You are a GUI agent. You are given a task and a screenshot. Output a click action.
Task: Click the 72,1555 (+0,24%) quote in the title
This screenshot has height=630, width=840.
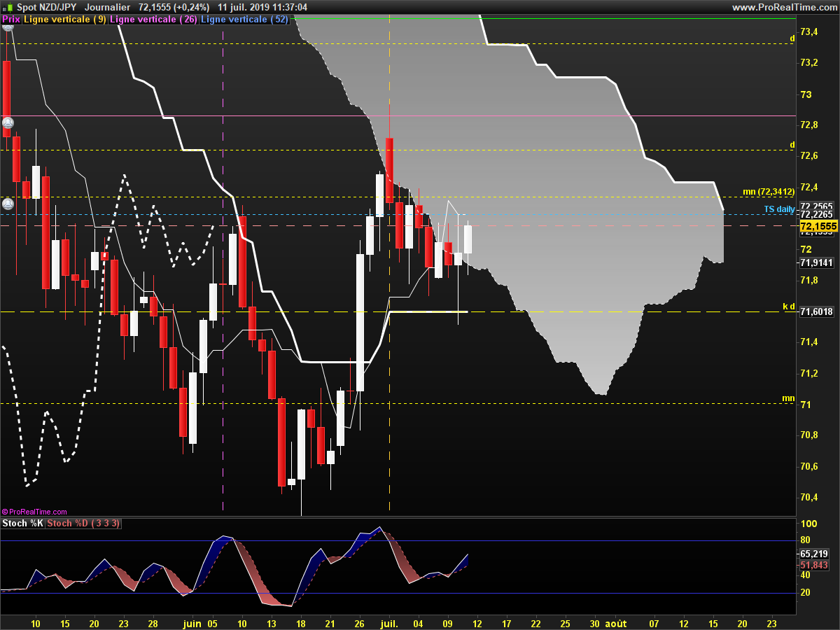coord(175,7)
